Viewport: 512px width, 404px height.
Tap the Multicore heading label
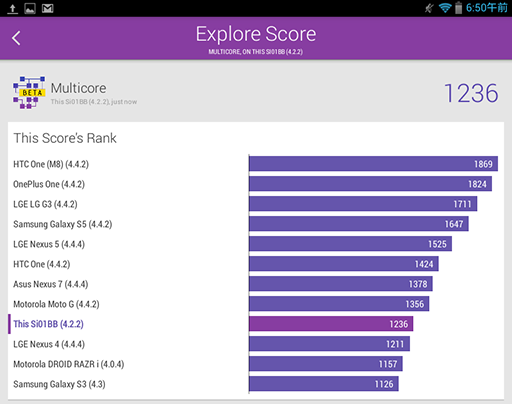(79, 88)
